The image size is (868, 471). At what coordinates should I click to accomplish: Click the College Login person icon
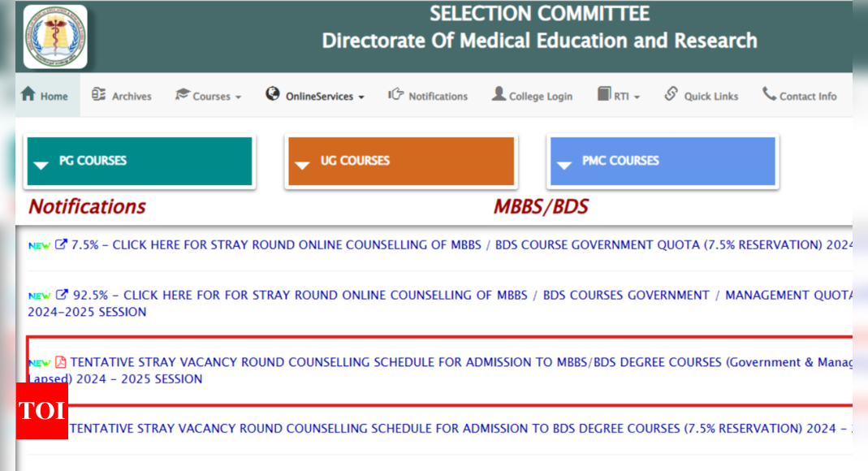tap(499, 93)
